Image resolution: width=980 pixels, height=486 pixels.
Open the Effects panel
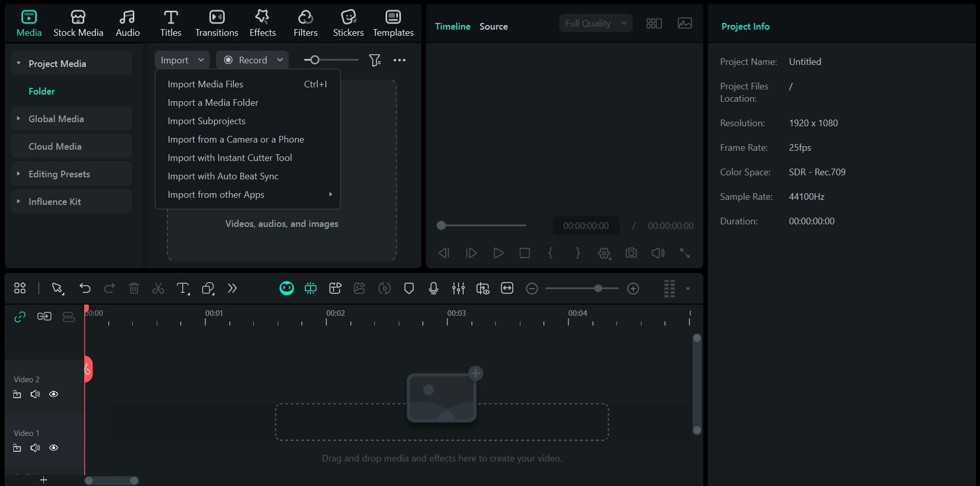point(262,22)
